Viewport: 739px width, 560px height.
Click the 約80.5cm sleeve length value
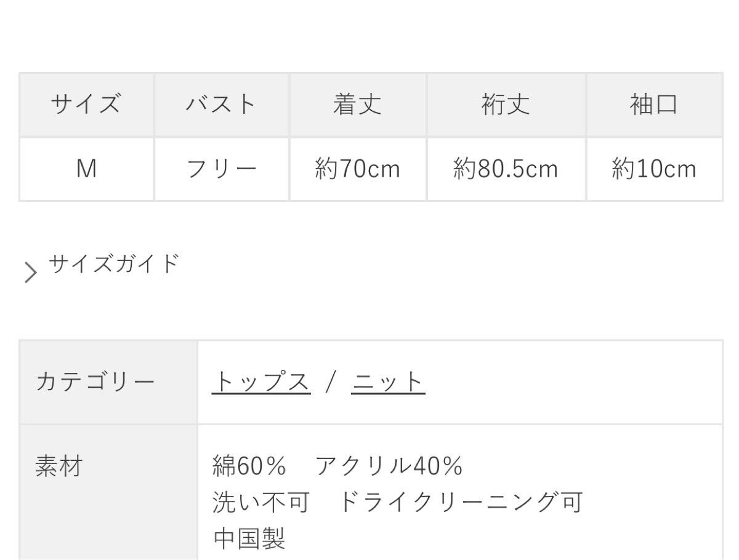[505, 169]
